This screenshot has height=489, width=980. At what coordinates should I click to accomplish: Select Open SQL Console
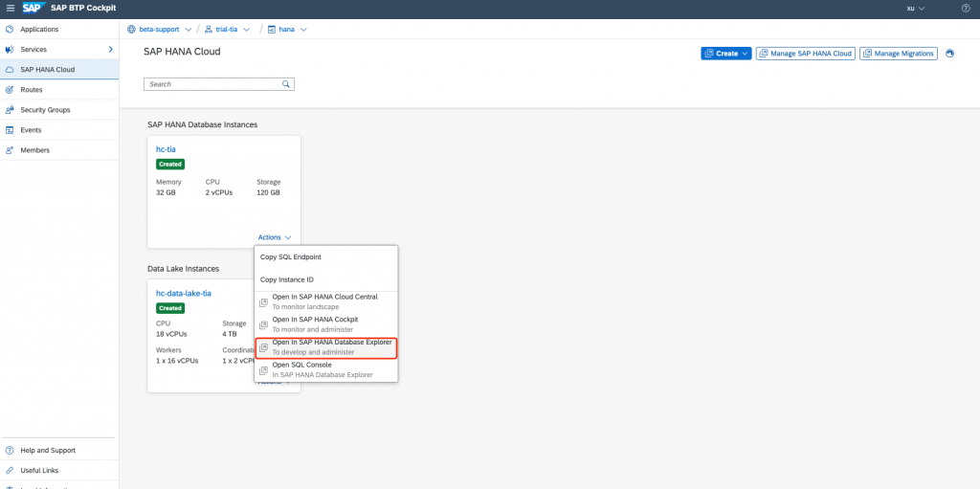(325, 369)
